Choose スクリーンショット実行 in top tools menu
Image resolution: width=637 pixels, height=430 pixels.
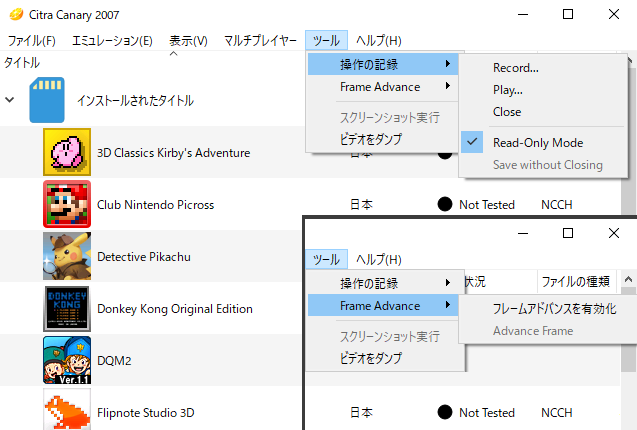coord(383,117)
